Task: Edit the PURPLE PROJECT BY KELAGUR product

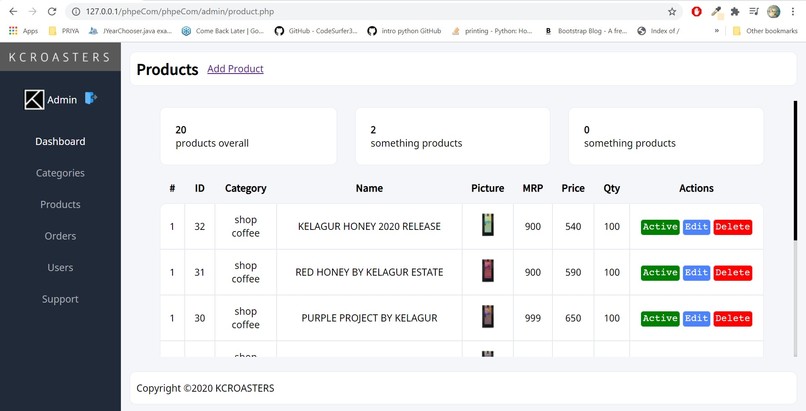Action: coord(697,318)
